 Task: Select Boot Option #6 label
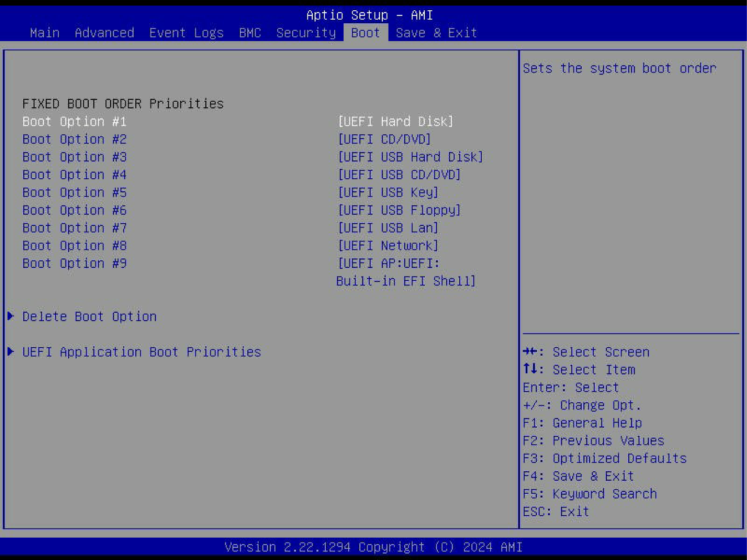point(74,210)
